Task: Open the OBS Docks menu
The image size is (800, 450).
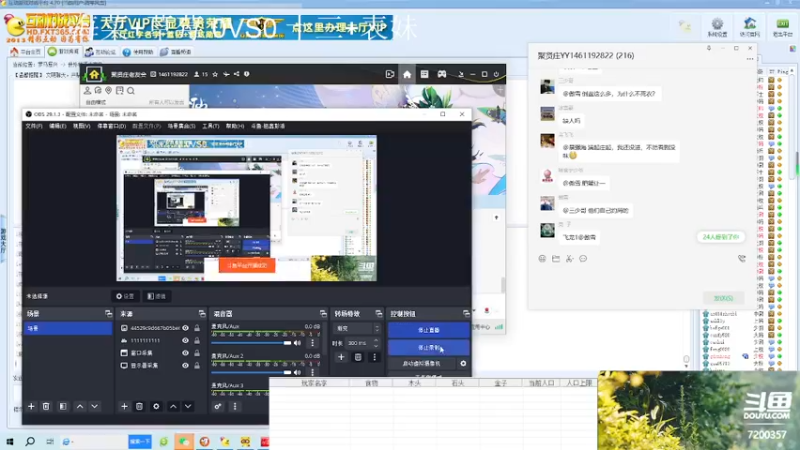Action: point(111,126)
